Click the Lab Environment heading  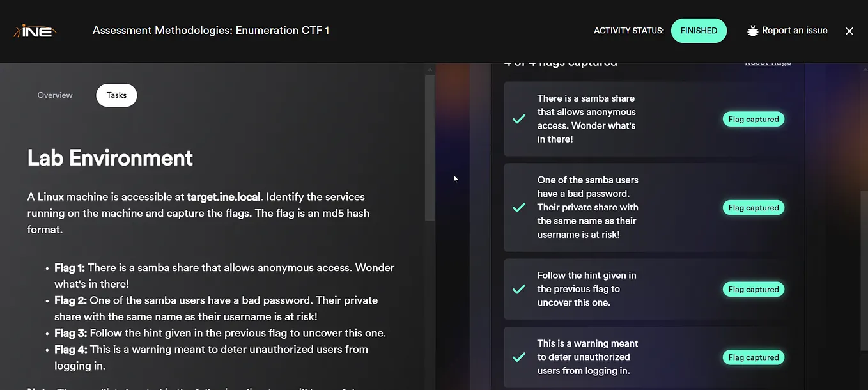[x=109, y=158]
